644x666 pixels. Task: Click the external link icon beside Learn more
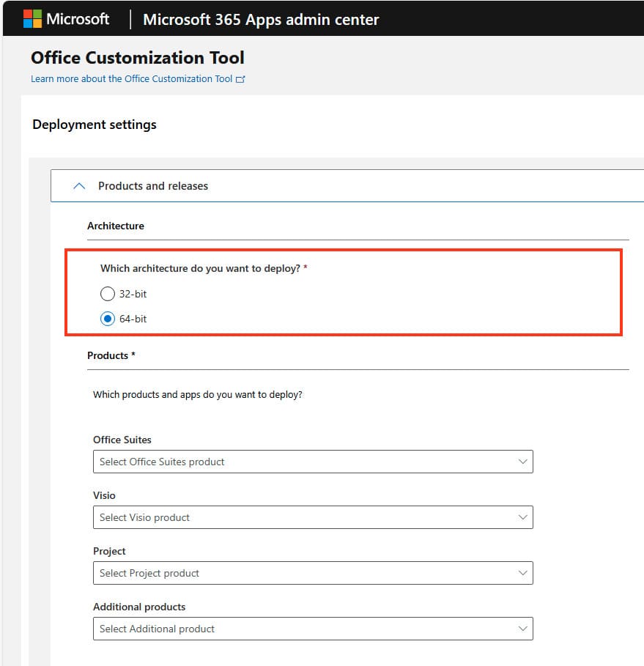click(240, 79)
